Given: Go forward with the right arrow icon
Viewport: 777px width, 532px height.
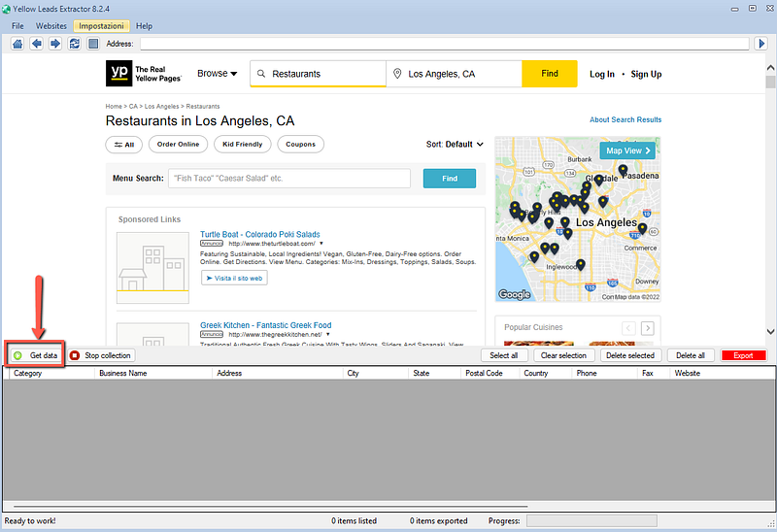Looking at the screenshot, I should (55, 44).
